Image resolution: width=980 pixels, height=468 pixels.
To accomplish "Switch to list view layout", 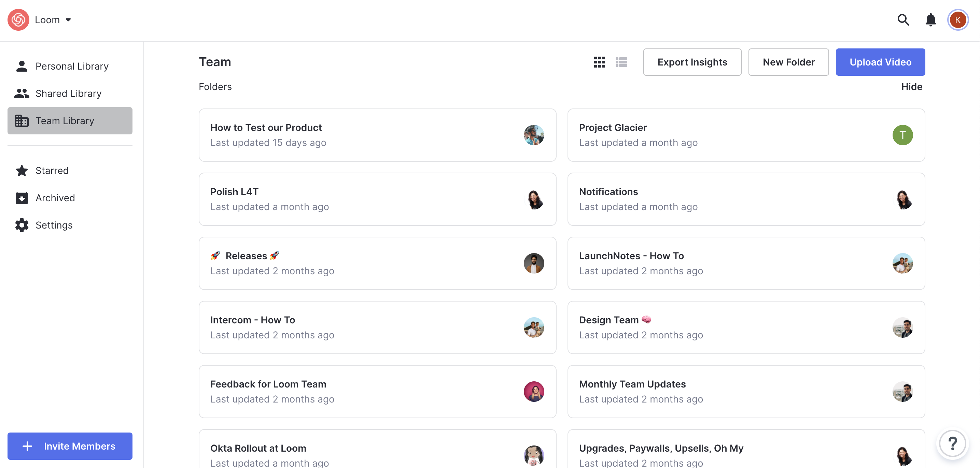I will click(621, 62).
